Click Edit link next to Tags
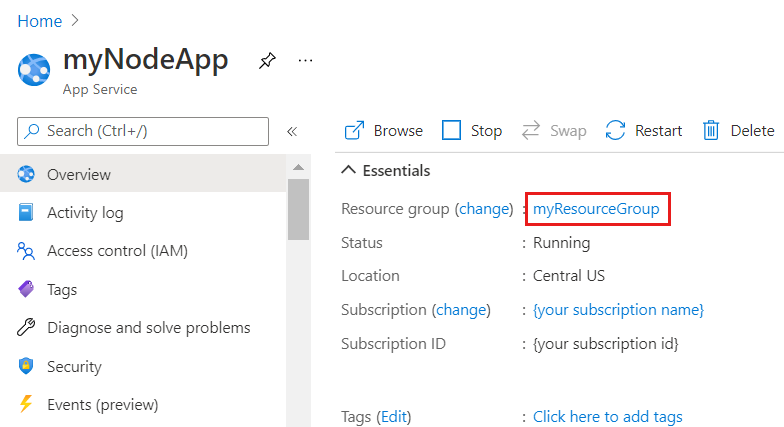784x427 pixels. 394,417
